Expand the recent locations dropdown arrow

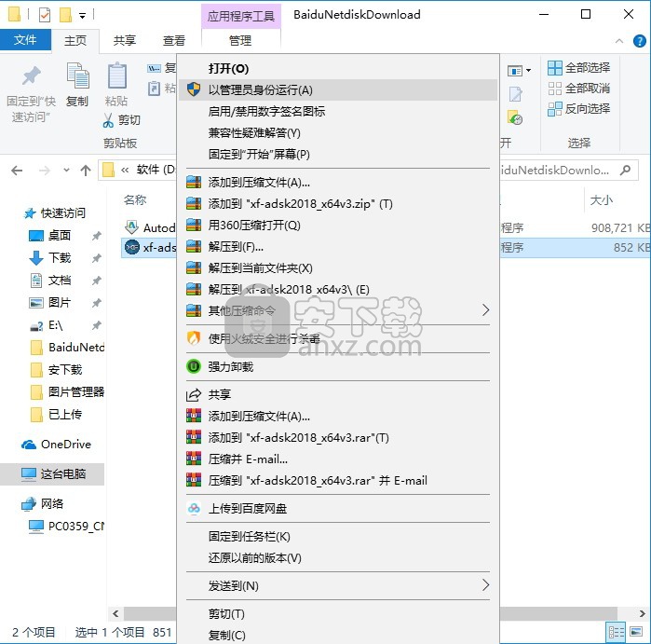(x=66, y=171)
